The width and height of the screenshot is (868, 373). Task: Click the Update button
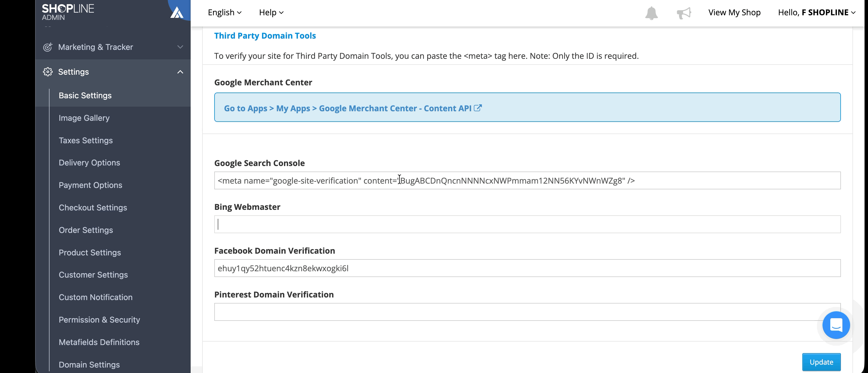tap(821, 362)
